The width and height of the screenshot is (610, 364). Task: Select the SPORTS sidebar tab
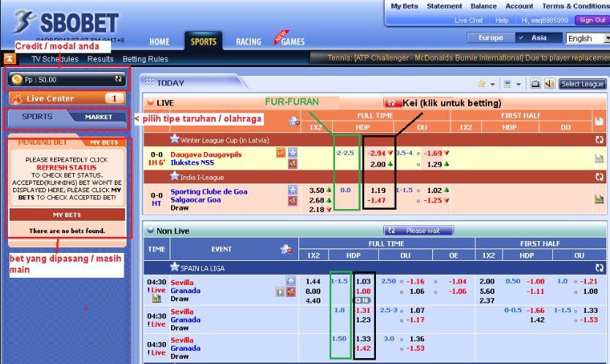(37, 117)
